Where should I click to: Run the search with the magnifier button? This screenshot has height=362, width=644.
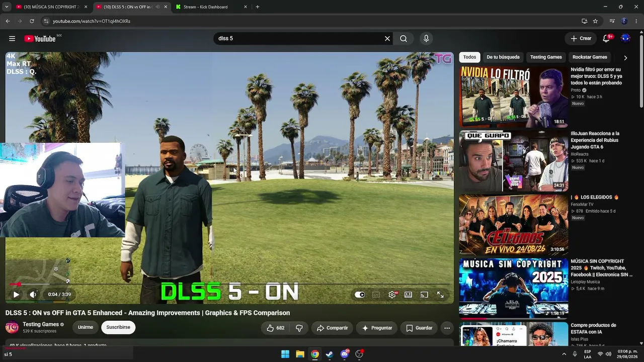pos(404,39)
